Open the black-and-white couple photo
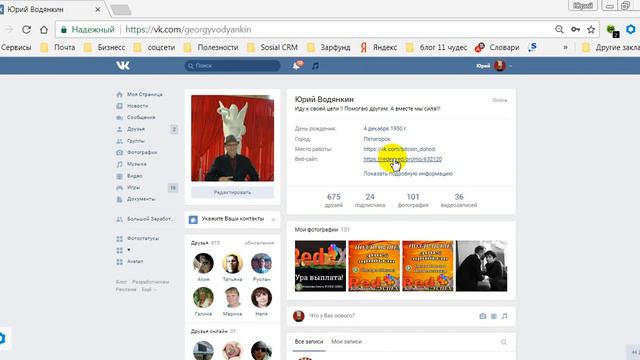The width and height of the screenshot is (640, 360). click(481, 266)
